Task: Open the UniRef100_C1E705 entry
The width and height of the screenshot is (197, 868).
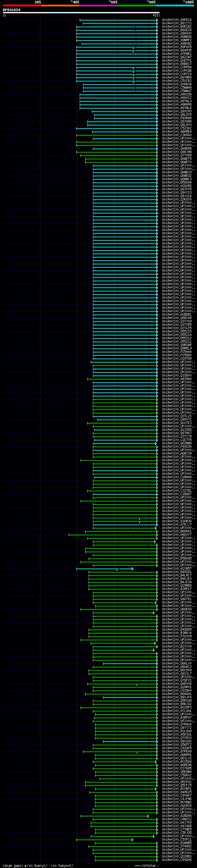Action: click(176, 440)
